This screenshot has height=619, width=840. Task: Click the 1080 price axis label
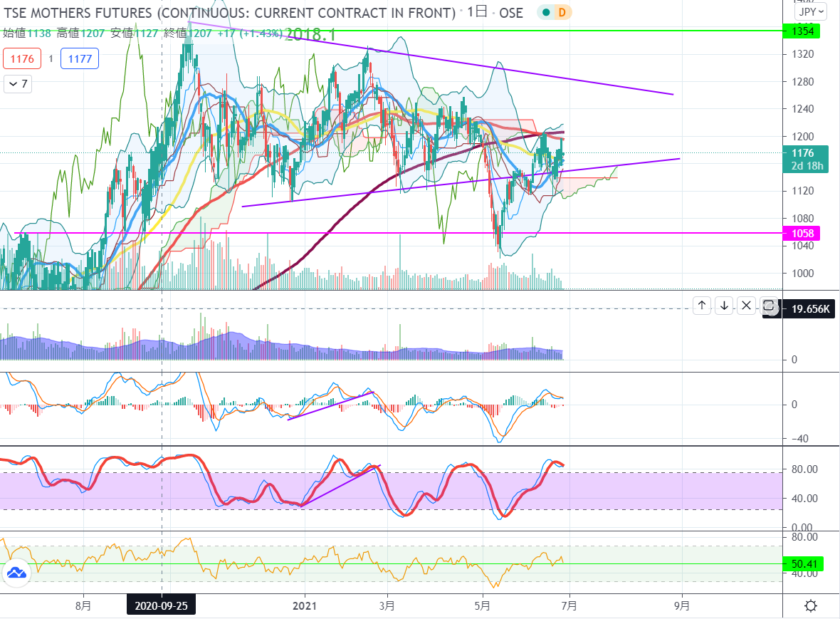(x=802, y=218)
